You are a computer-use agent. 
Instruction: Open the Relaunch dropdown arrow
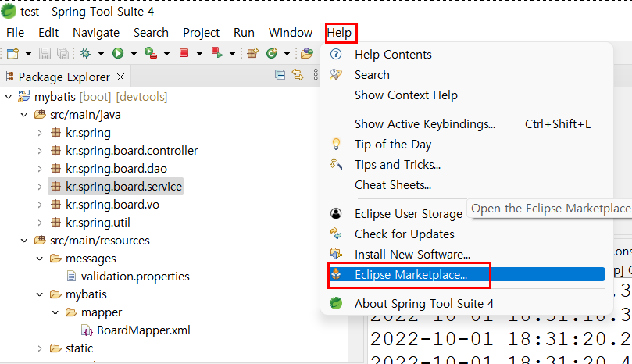point(232,53)
